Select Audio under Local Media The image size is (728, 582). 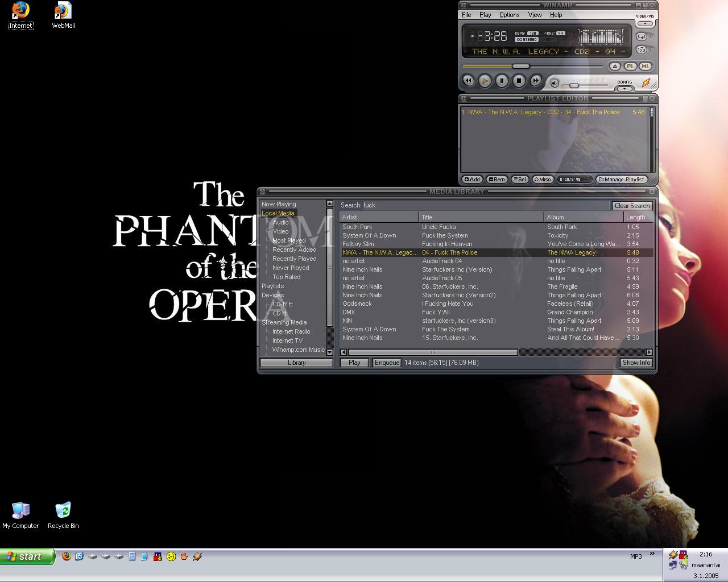280,222
